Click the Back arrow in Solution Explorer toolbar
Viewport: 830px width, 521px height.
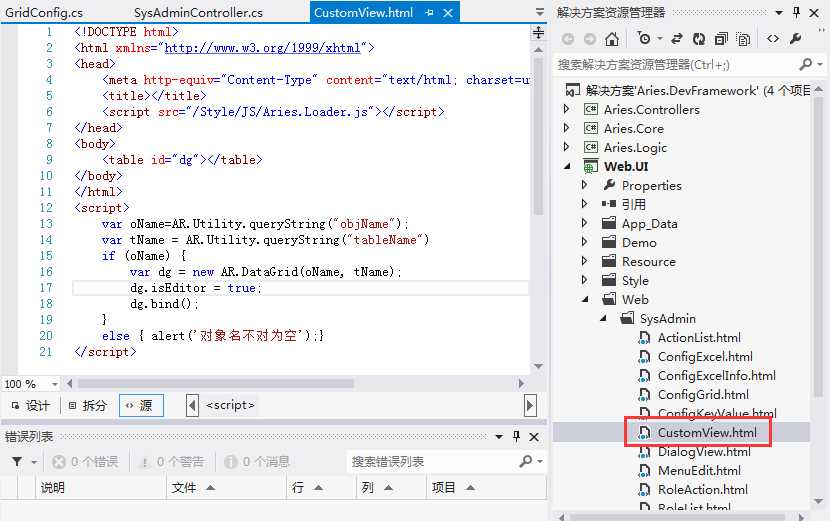tap(568, 39)
